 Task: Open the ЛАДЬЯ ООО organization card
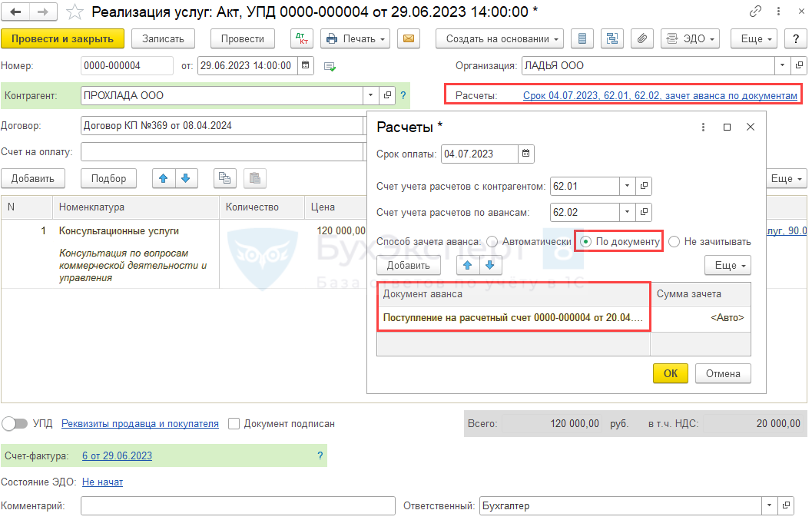point(799,65)
